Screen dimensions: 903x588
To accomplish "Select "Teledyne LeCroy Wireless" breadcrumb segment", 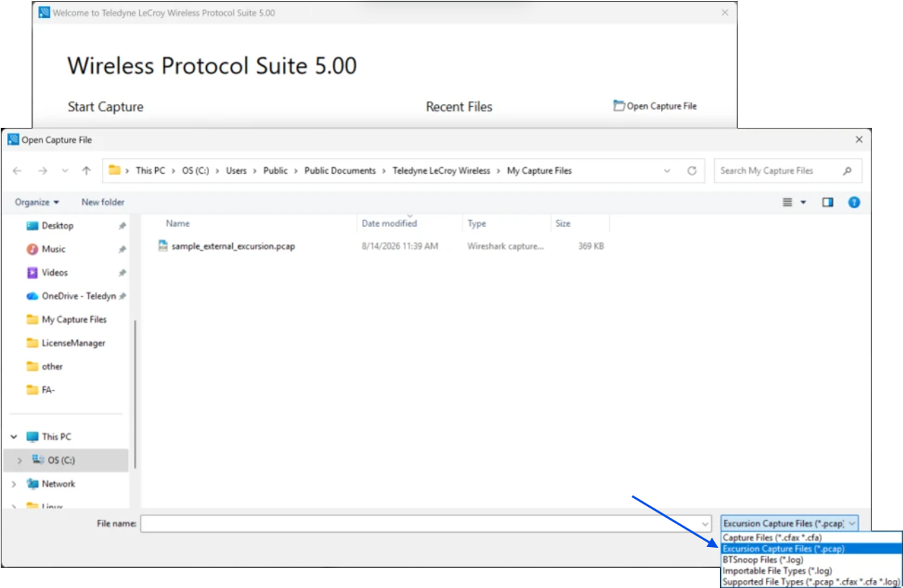I will (441, 171).
